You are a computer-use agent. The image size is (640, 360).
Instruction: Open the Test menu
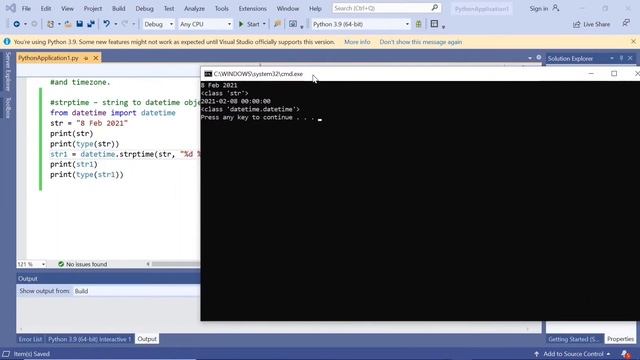pyautogui.click(x=169, y=8)
